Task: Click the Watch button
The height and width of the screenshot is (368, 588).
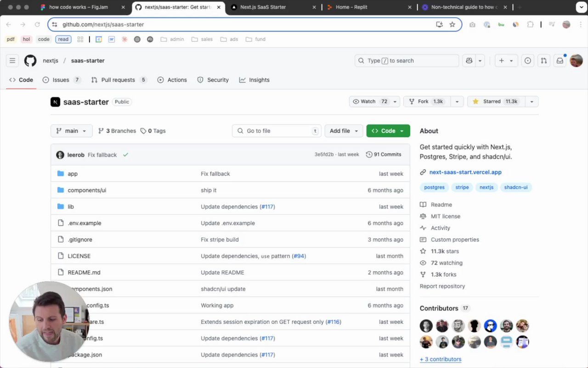Action: pyautogui.click(x=370, y=101)
